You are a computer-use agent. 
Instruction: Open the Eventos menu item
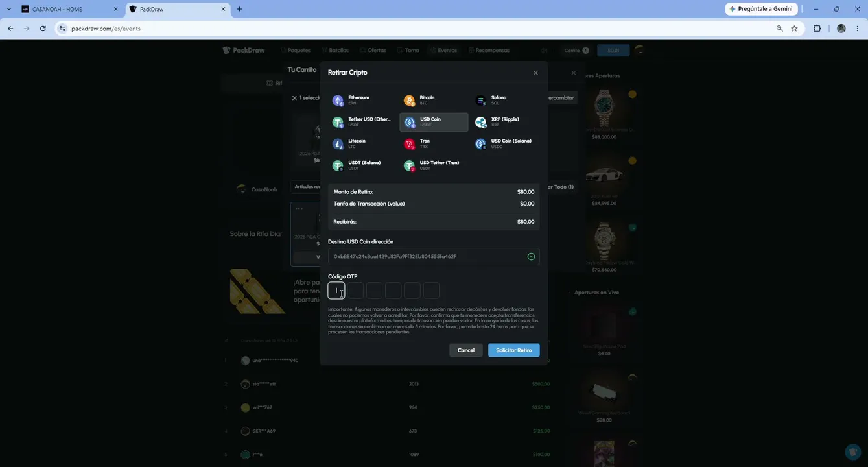coord(443,50)
